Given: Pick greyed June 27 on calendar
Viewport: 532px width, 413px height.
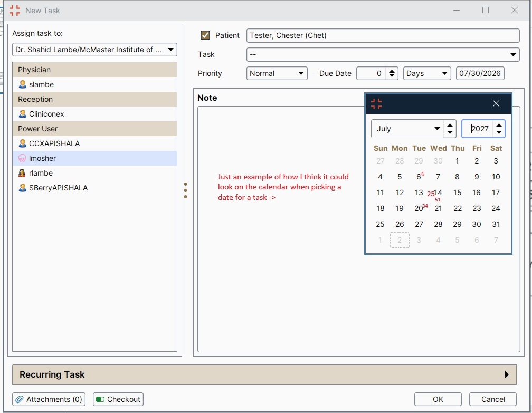Looking at the screenshot, I should (380, 161).
